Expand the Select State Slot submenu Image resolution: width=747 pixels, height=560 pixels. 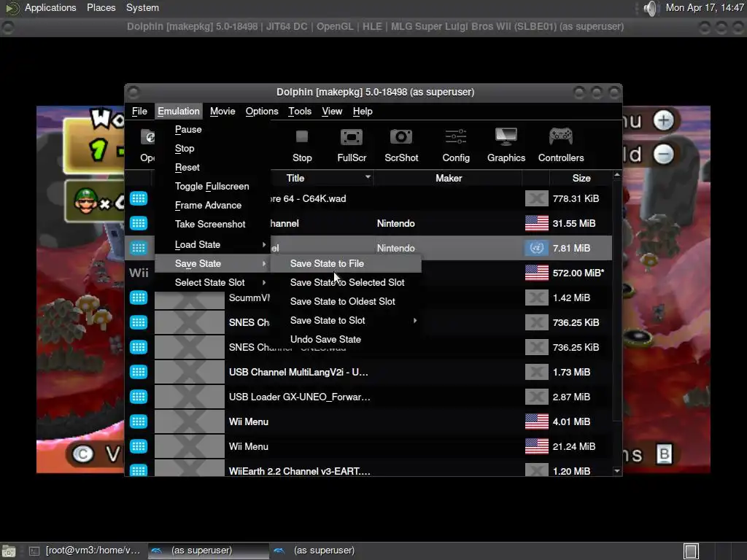click(x=212, y=282)
